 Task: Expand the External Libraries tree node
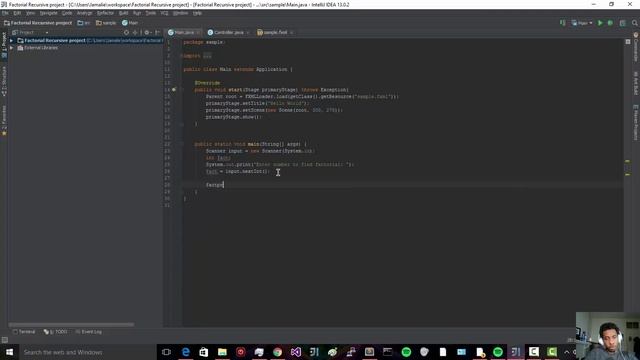tap(11, 48)
